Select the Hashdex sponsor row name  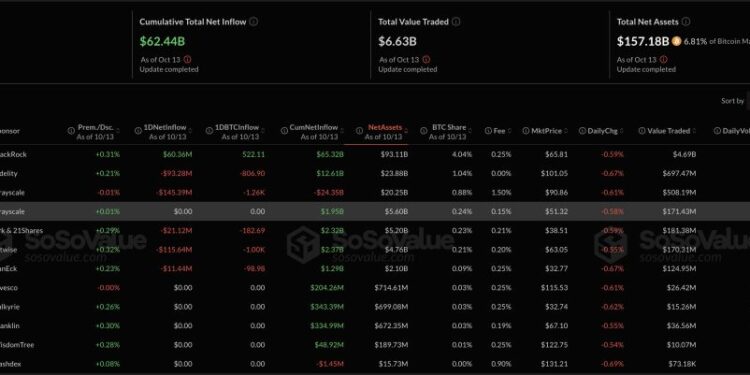(x=11, y=364)
